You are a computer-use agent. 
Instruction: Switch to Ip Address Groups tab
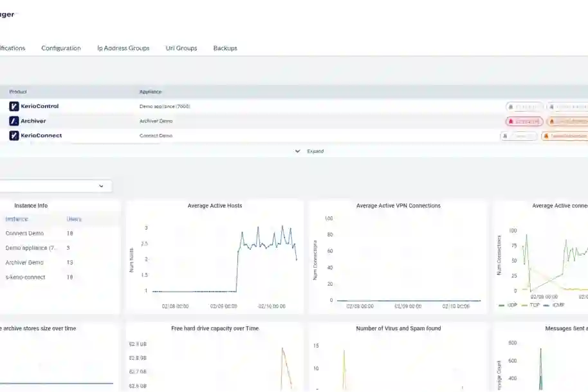124,48
